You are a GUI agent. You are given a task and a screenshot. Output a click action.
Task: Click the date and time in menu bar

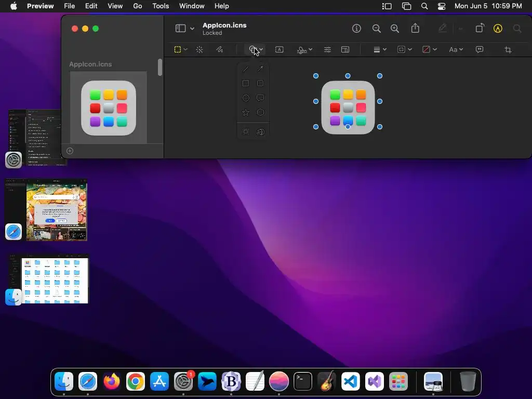click(488, 6)
